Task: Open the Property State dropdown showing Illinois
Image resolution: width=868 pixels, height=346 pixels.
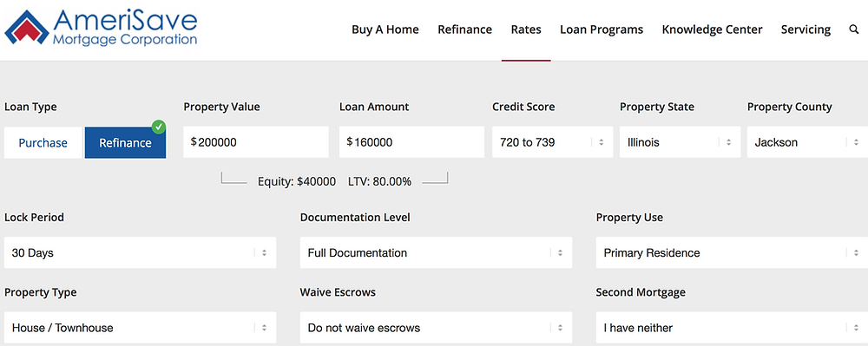Action: tap(680, 142)
